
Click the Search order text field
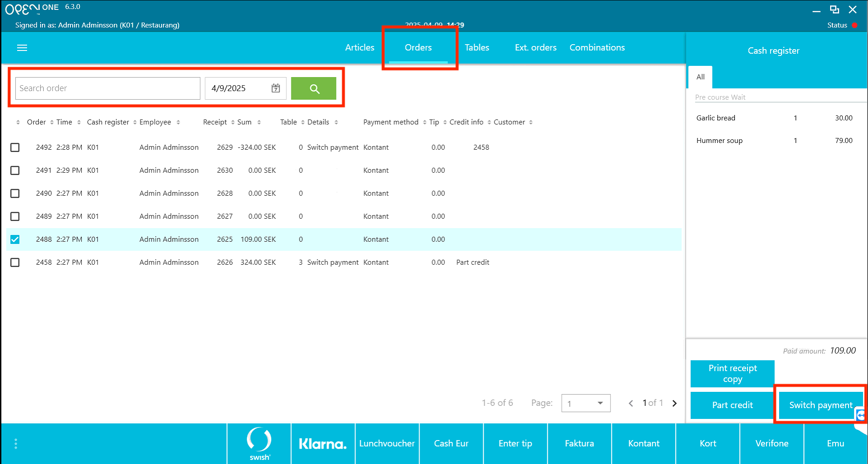[107, 88]
